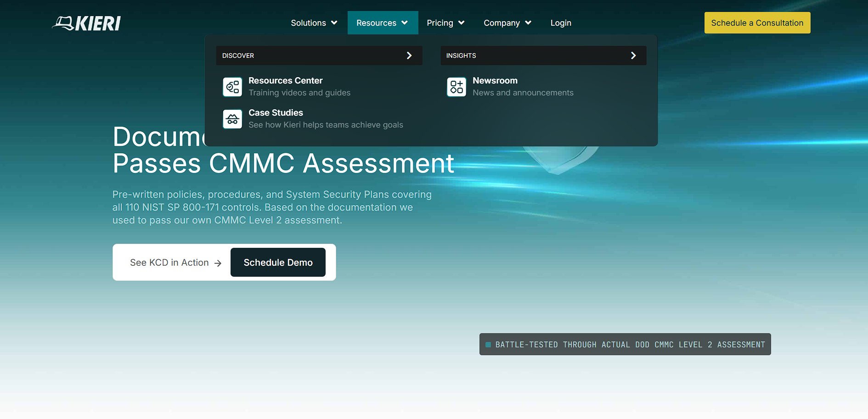868x419 pixels.
Task: Click the DISCOVER header label
Action: click(238, 56)
